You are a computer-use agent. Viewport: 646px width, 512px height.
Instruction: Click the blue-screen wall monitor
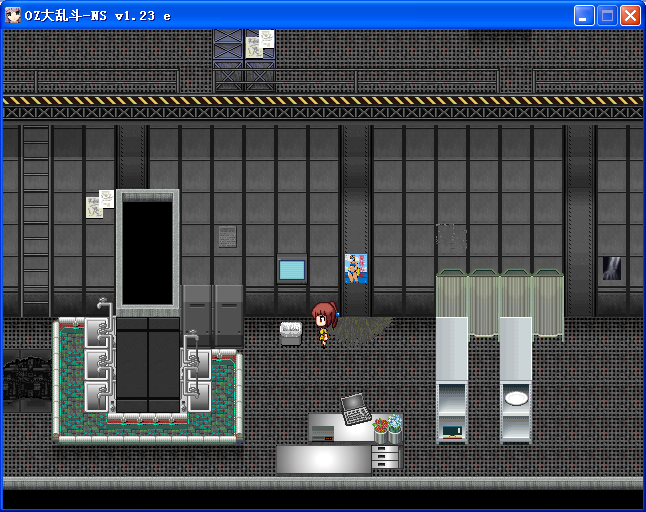pyautogui.click(x=292, y=270)
